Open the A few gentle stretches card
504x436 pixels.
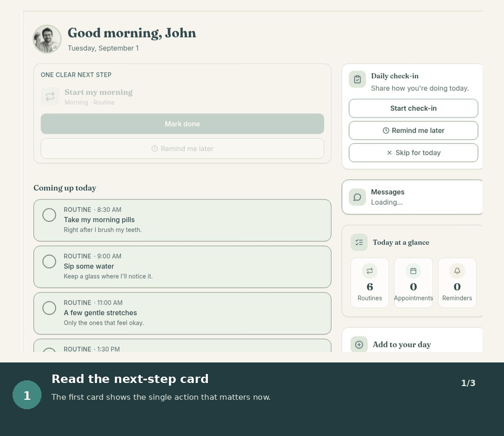coord(182,314)
